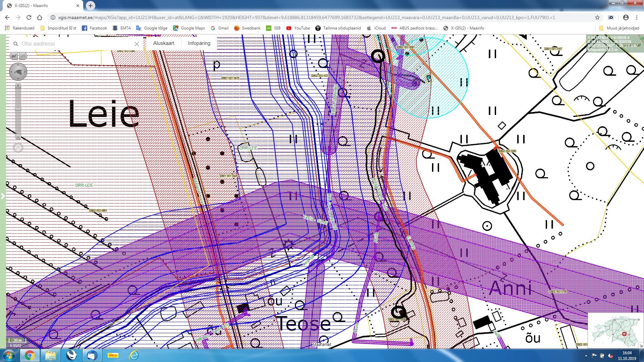Click the Estonia full-extent pan globe
The height and width of the screenshot is (362, 644).
point(18,72)
